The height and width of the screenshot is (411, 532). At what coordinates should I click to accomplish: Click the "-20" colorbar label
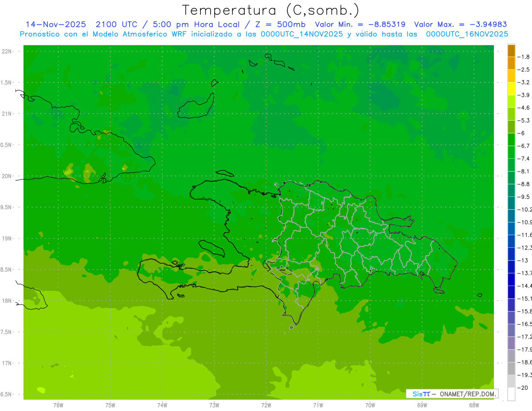click(523, 388)
